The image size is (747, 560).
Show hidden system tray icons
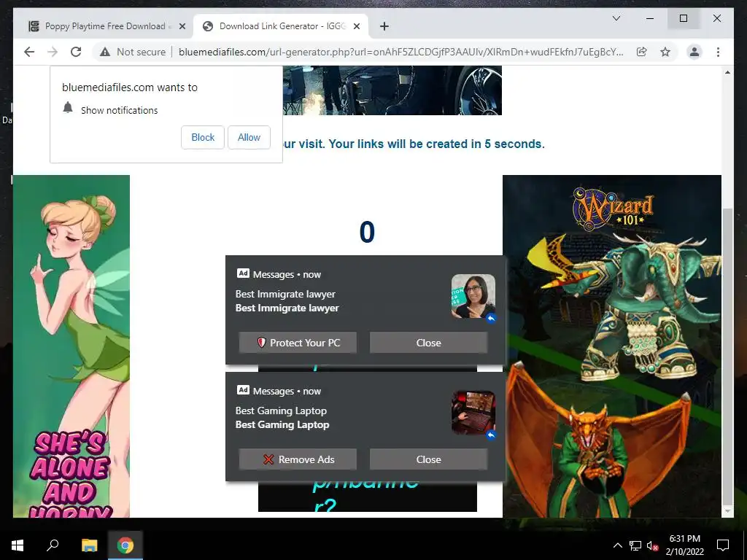pyautogui.click(x=617, y=545)
